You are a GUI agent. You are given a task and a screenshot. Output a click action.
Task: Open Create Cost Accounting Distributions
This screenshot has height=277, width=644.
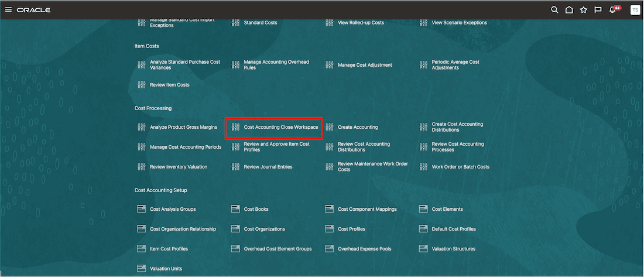pos(457,127)
